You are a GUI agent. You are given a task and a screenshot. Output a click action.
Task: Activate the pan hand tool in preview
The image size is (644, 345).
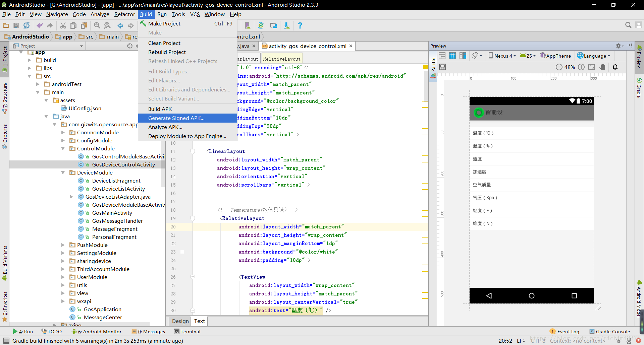tap(602, 67)
